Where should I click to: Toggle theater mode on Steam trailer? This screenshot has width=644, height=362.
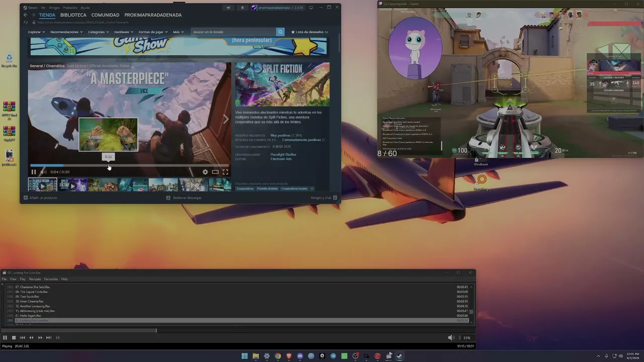[x=215, y=172]
